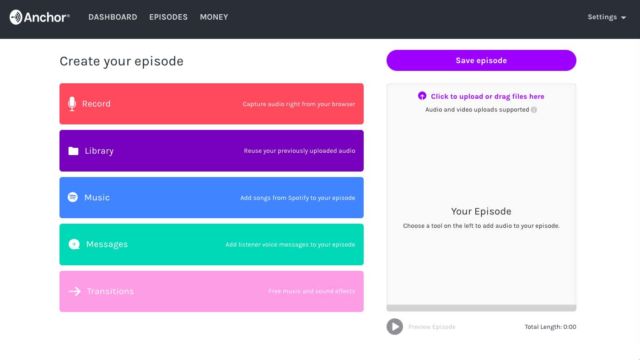640x360 pixels.
Task: Expand the Settings caret arrow
Action: pos(623,18)
